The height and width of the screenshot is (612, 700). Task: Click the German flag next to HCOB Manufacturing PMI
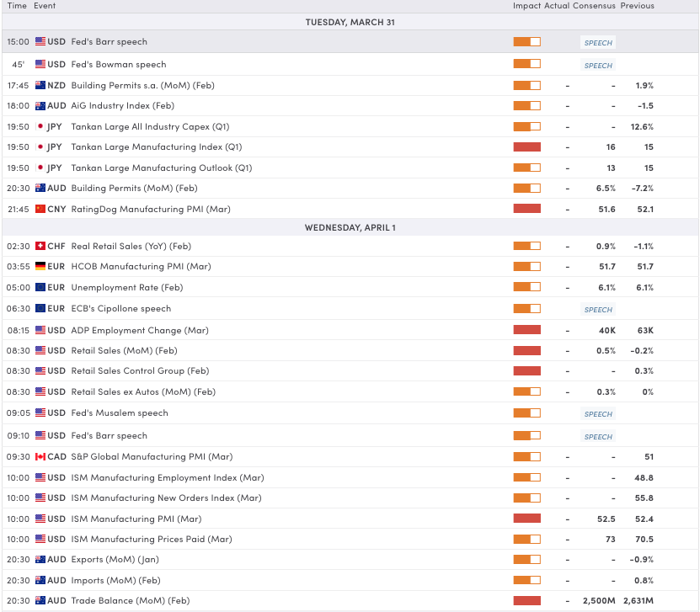pos(40,266)
